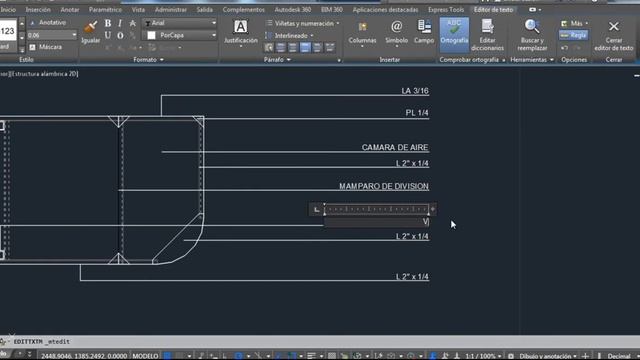Click the 123 text style preview
Image resolution: width=640 pixels, height=360 pixels.
8,31
